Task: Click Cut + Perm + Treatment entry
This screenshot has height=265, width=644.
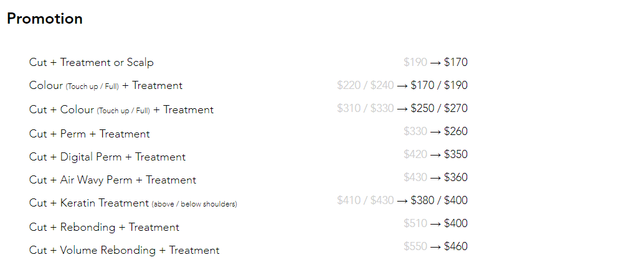Action: coord(90,134)
